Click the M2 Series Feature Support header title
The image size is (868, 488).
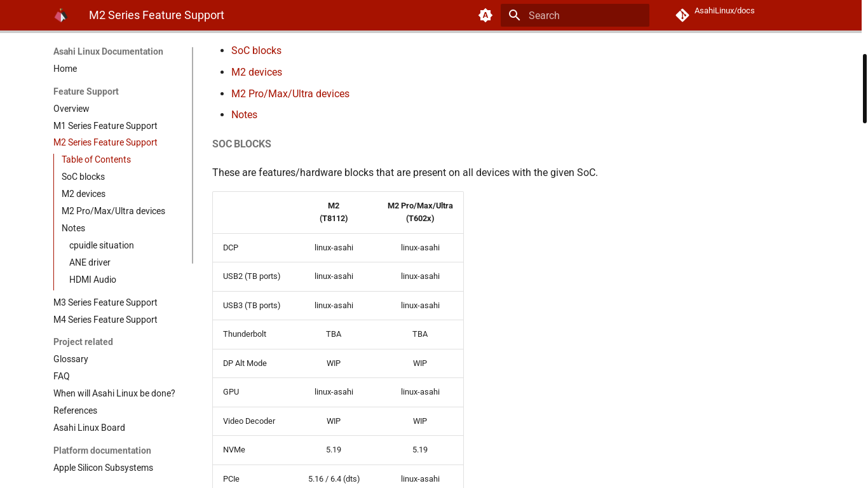pos(156,15)
